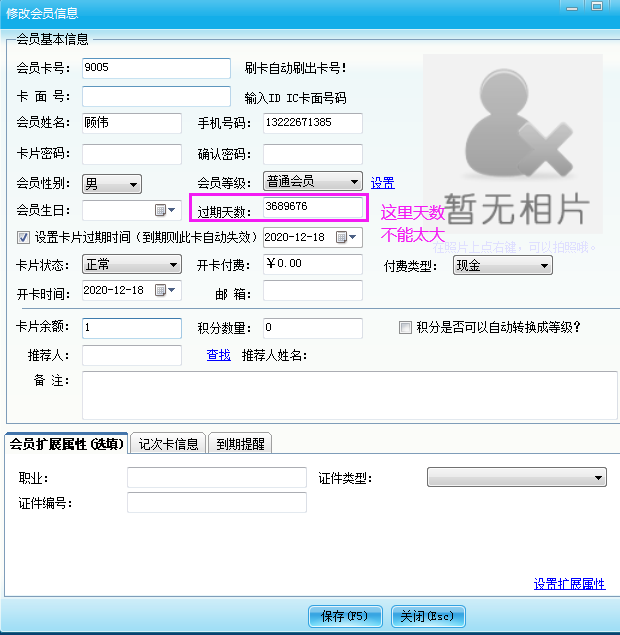Click the 过期天数 input field

point(312,207)
